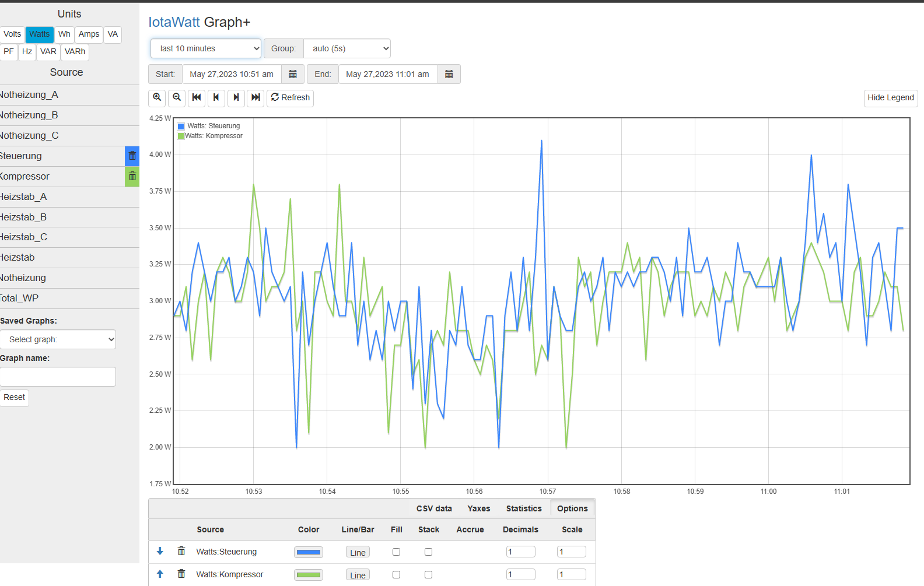Delete Watts:Kompressor row via table trash icon
The height and width of the screenshot is (586, 924).
[x=181, y=574]
